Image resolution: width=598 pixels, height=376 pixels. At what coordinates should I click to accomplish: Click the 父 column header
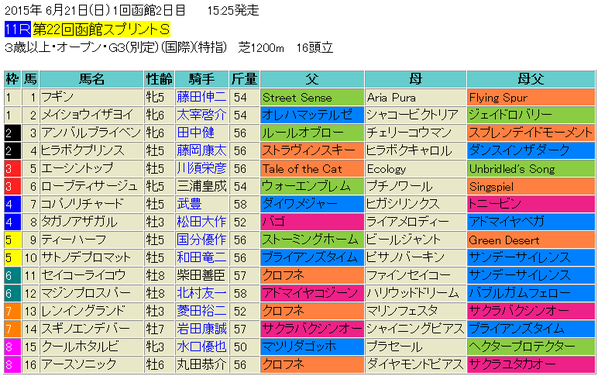pos(312,79)
